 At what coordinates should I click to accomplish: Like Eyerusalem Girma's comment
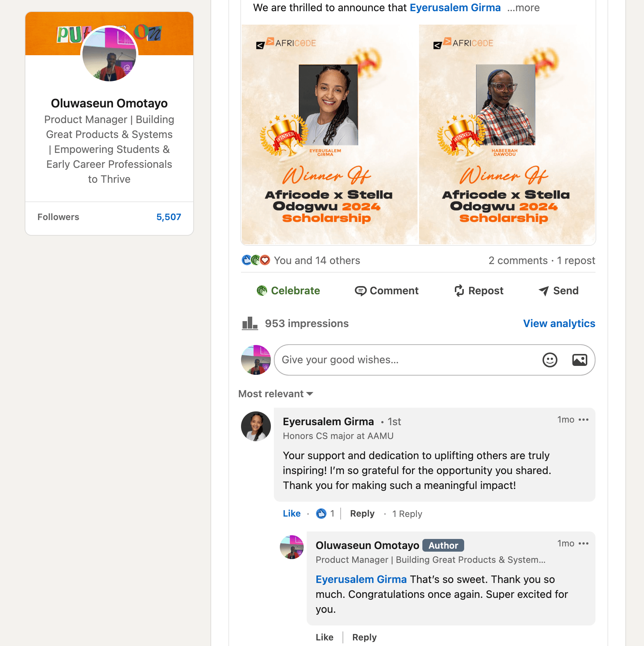tap(291, 514)
